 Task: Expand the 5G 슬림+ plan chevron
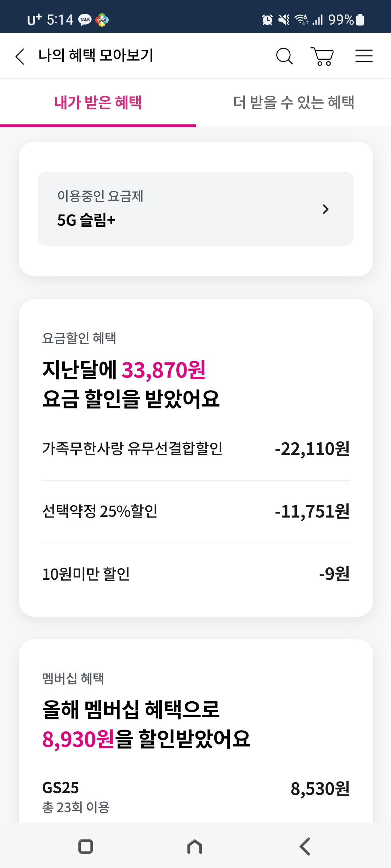(x=325, y=209)
